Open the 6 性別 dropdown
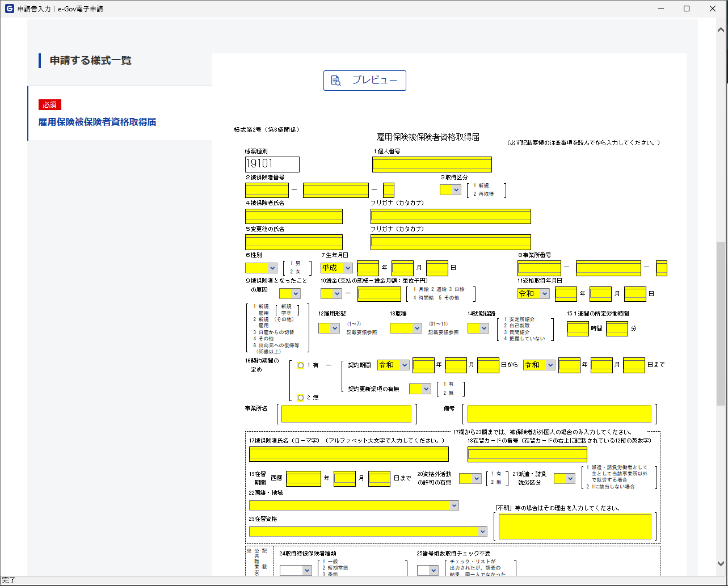The height and width of the screenshot is (586, 728). coord(261,268)
